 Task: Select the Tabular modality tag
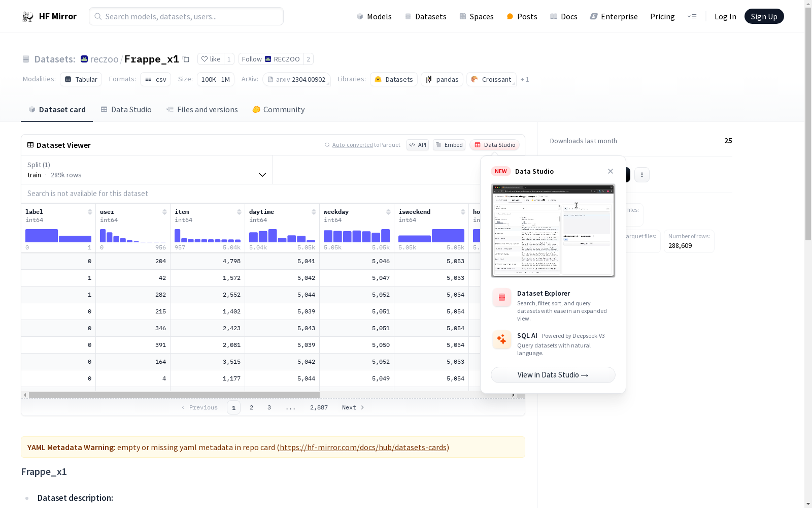tap(81, 80)
